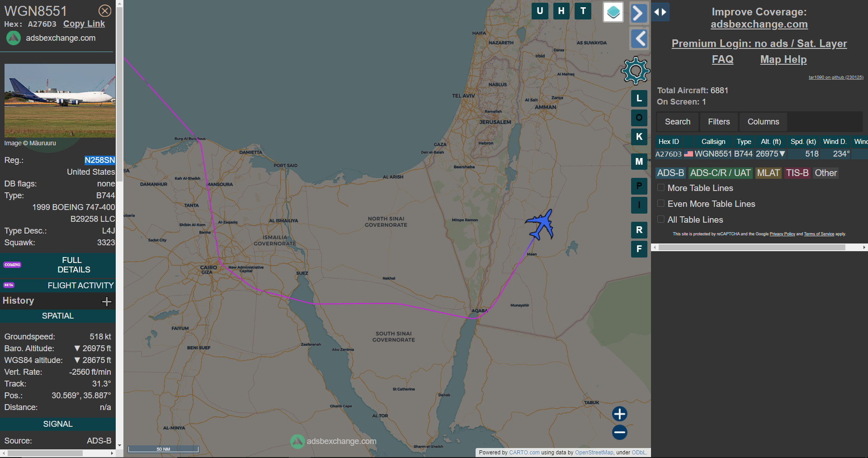The width and height of the screenshot is (868, 458).
Task: Click the M map button
Action: point(639,162)
